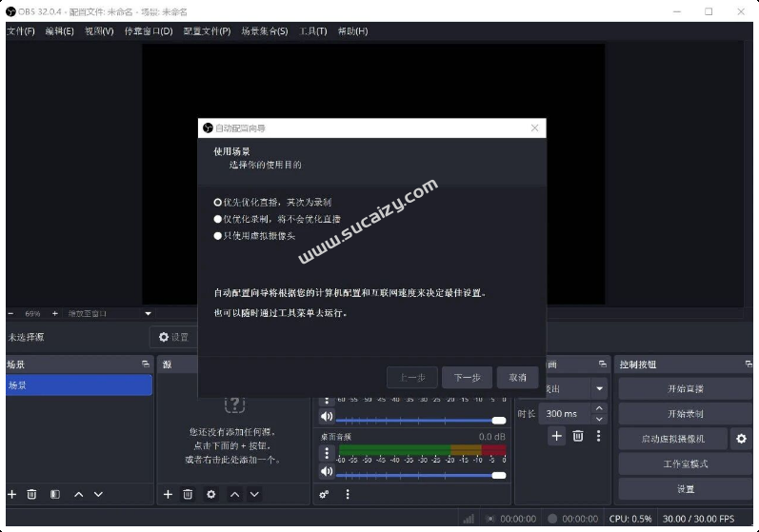
Task: Pop out the transitions dock panel
Action: tap(603, 365)
